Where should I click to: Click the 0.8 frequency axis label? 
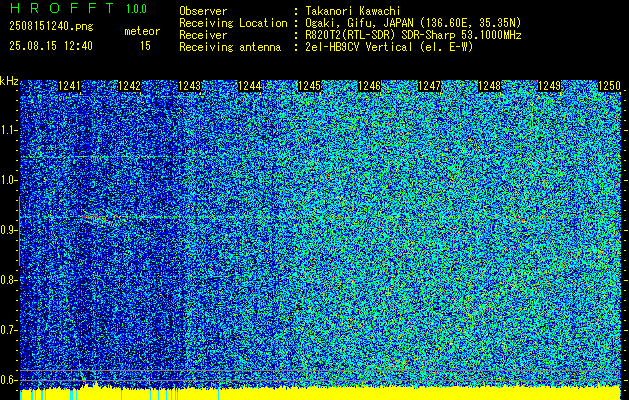click(8, 280)
